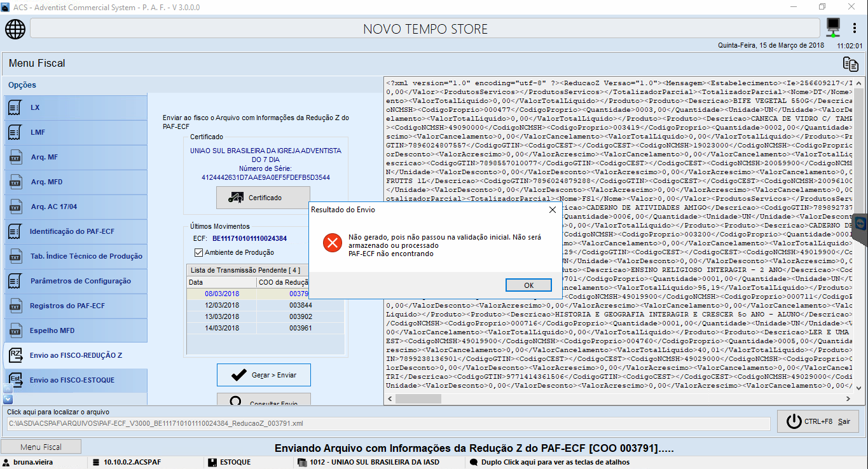Click the Espelho MFD TXT icon

(15, 331)
